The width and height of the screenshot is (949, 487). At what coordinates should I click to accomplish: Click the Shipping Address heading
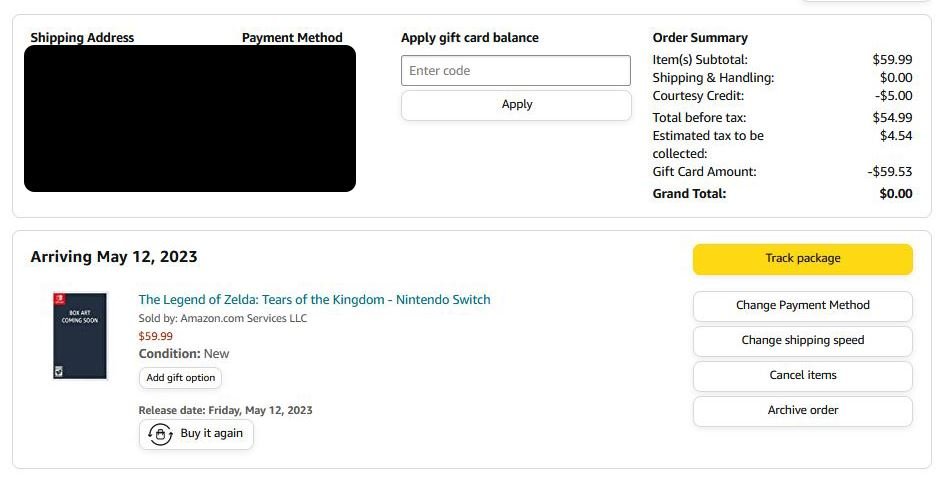pos(82,38)
